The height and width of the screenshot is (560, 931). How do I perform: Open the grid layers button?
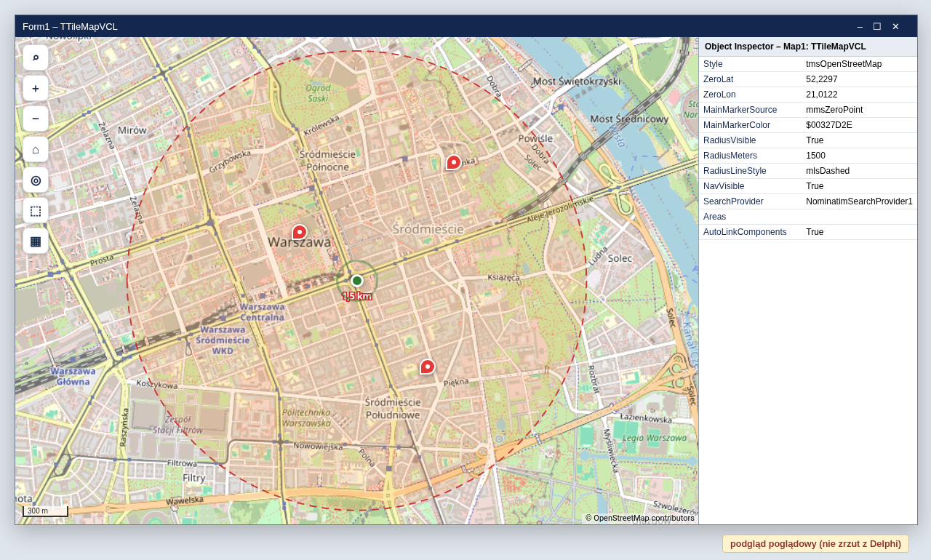coord(36,241)
